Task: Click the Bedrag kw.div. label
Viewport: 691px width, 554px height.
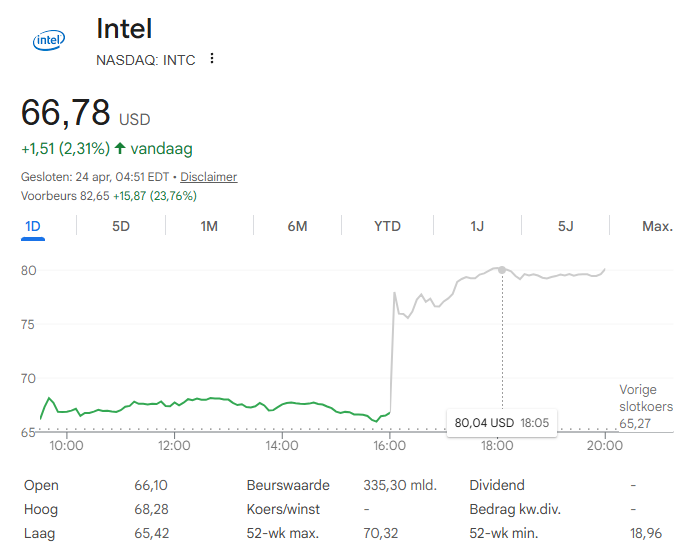Action: coord(515,509)
